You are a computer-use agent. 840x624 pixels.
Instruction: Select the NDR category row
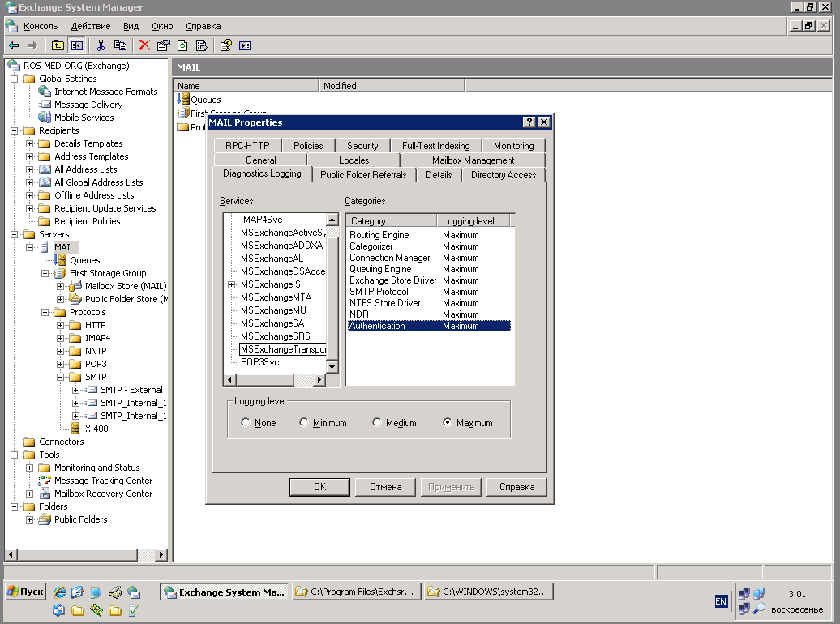coord(429,314)
